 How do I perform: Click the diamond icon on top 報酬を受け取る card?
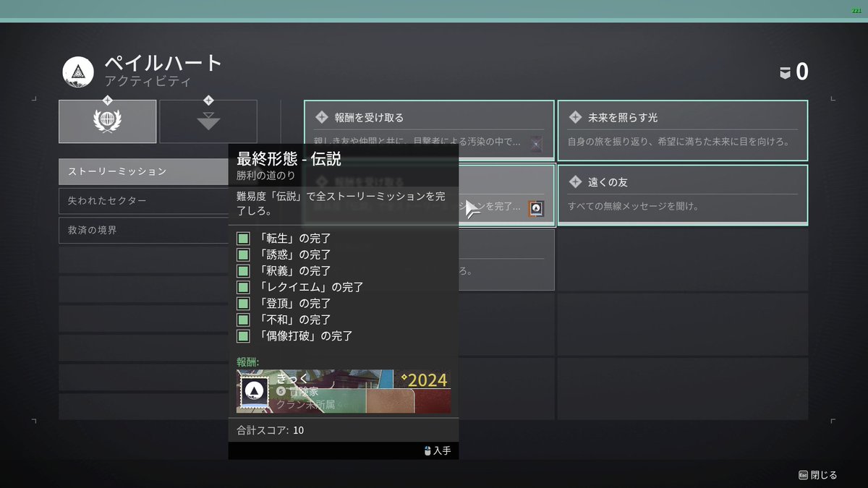coord(322,117)
